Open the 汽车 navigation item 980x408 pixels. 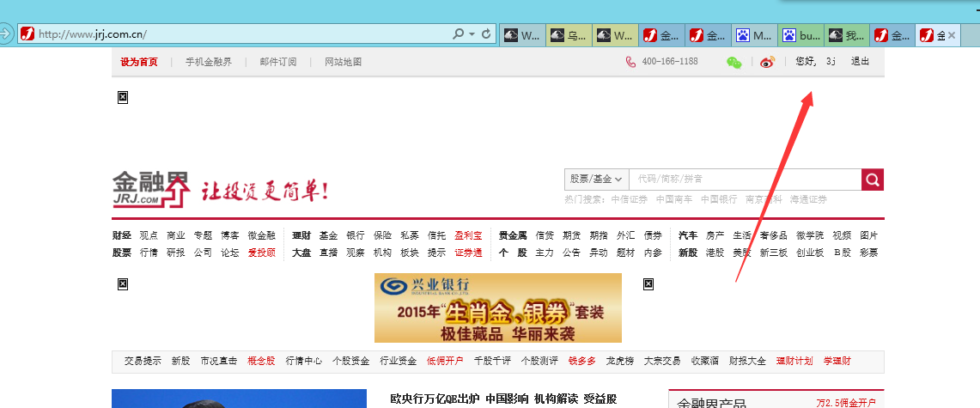tap(688, 235)
